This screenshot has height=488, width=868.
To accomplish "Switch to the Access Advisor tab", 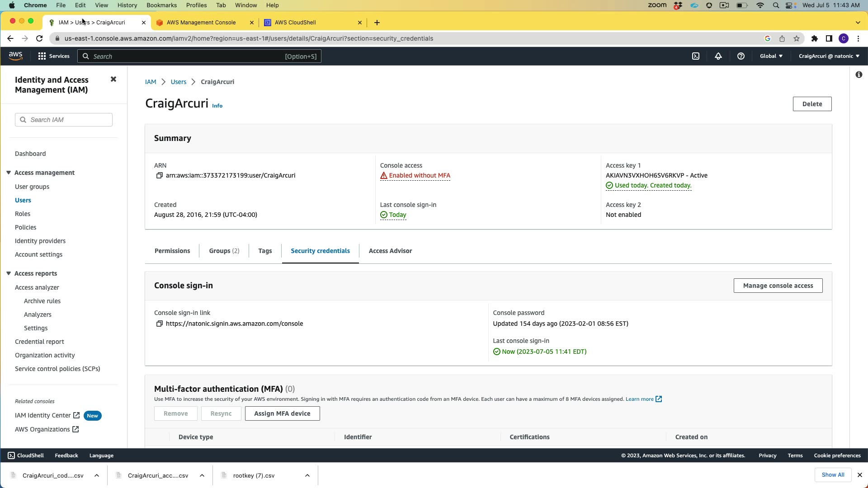I will [x=390, y=251].
